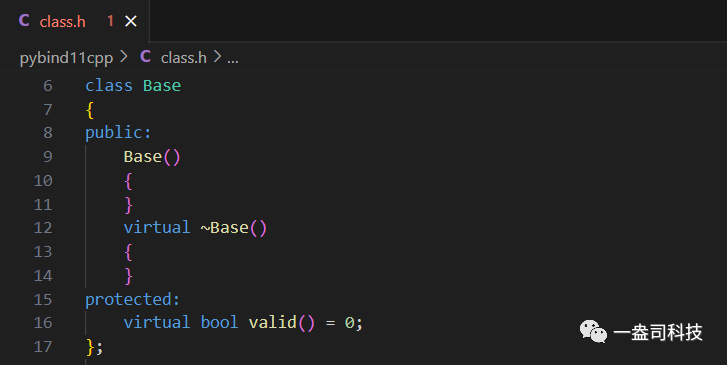Image resolution: width=727 pixels, height=365 pixels.
Task: Click 'virtual' keyword on line 12
Action: pyautogui.click(x=157, y=228)
